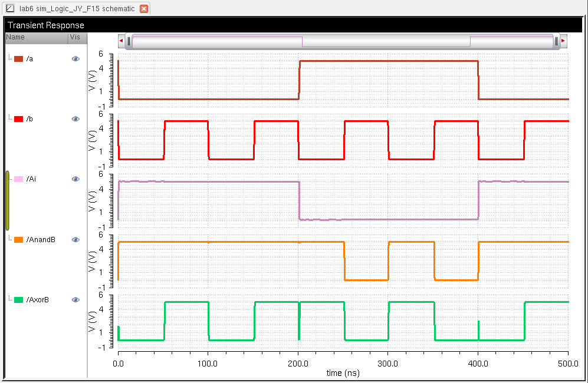Click the /a brown color swatch
Image resolution: width=588 pixels, height=383 pixels.
coord(18,59)
